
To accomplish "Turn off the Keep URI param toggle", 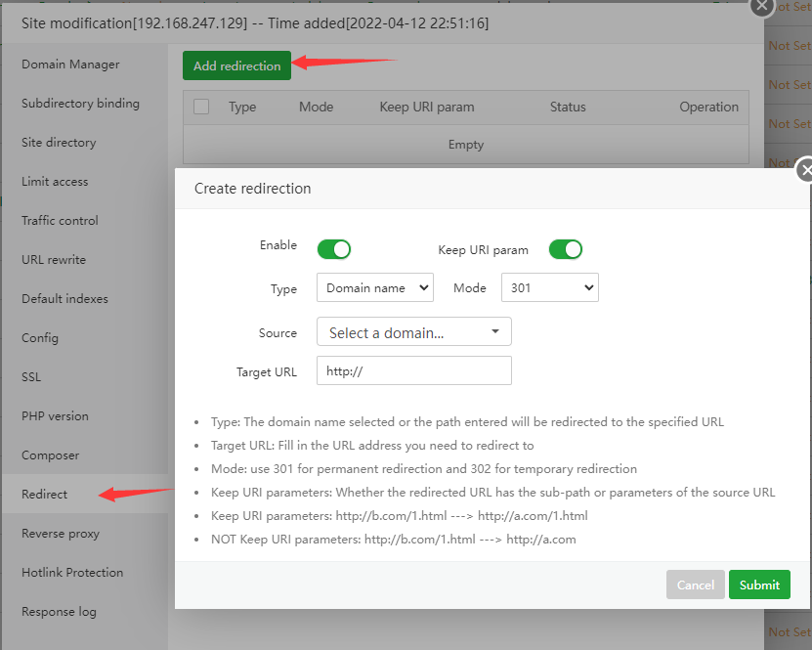I will pyautogui.click(x=565, y=249).
